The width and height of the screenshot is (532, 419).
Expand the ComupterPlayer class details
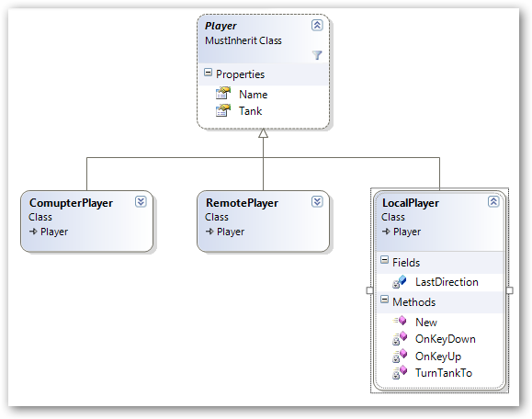[x=141, y=201]
